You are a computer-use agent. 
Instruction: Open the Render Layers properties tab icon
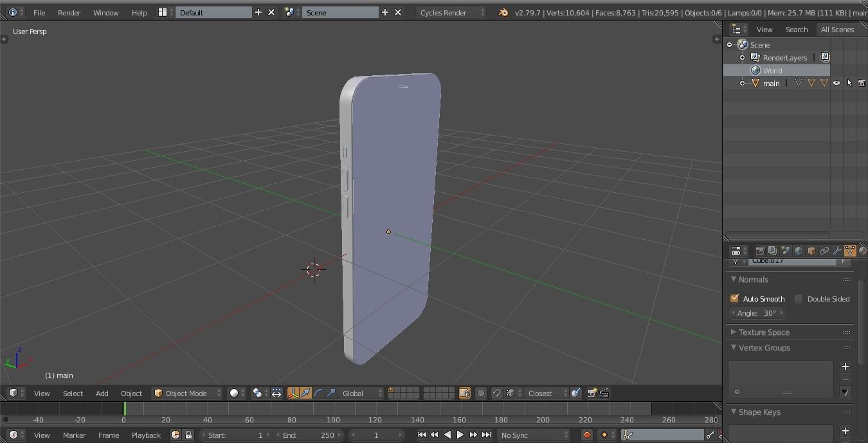click(773, 251)
